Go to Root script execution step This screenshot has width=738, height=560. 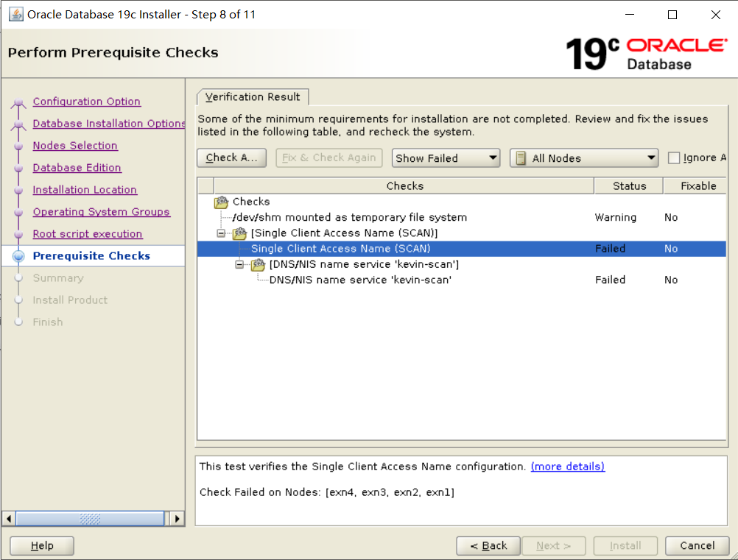tap(88, 234)
